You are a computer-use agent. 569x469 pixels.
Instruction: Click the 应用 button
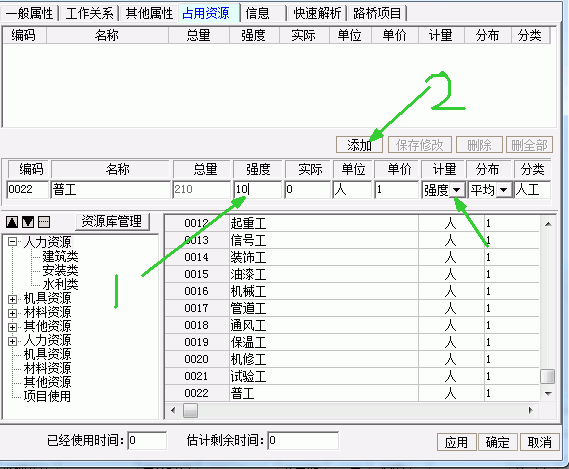click(x=457, y=442)
